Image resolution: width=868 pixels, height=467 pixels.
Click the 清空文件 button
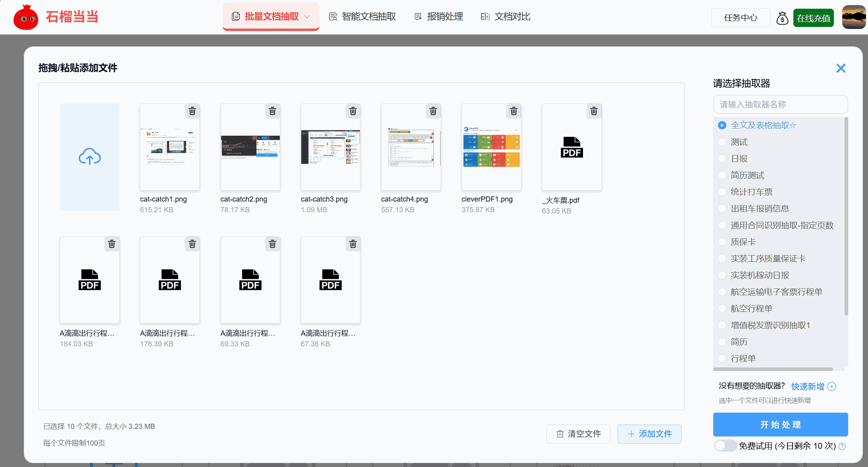pyautogui.click(x=578, y=434)
